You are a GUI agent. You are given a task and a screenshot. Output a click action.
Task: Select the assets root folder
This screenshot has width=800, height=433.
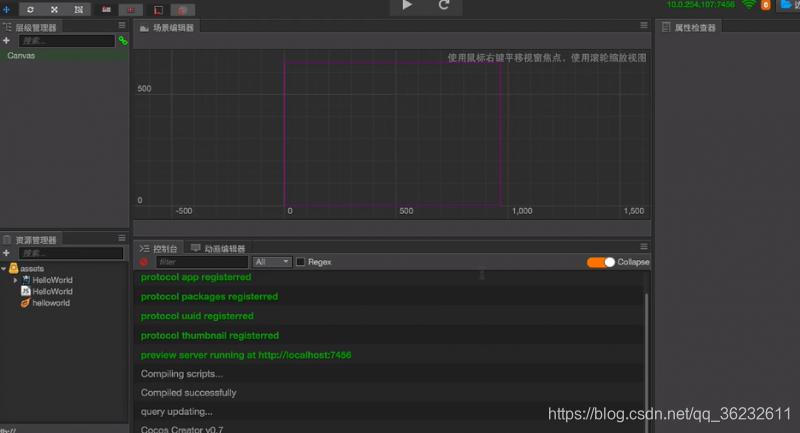pyautogui.click(x=32, y=268)
